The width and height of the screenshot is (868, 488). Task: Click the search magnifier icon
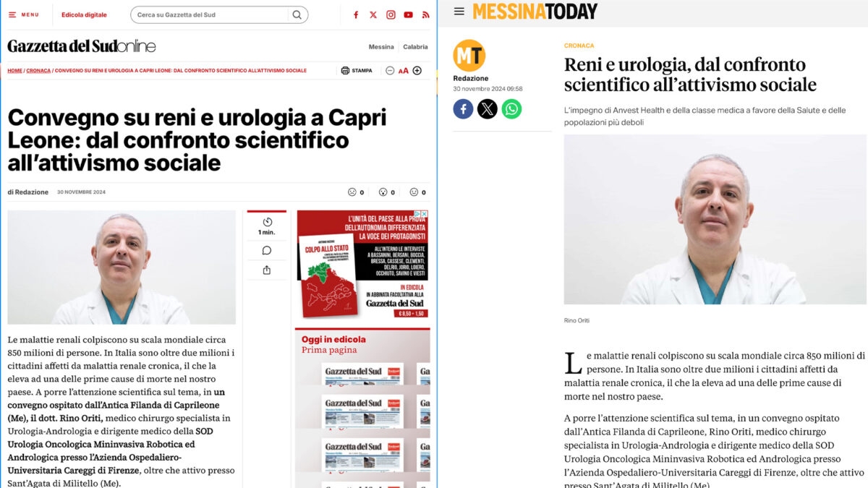(297, 14)
